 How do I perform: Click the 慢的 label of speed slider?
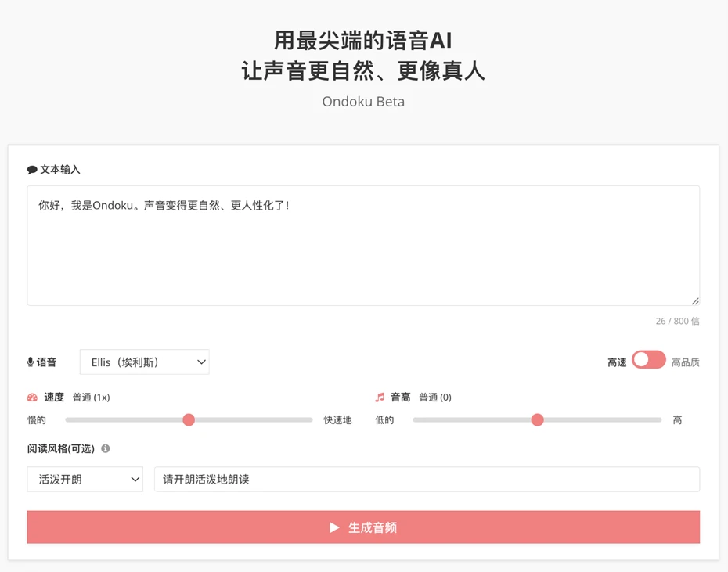[37, 419]
